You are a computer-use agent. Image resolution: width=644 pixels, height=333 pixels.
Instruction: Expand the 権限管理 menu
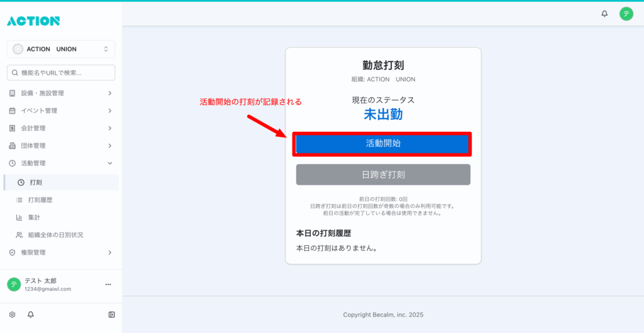[x=61, y=253]
